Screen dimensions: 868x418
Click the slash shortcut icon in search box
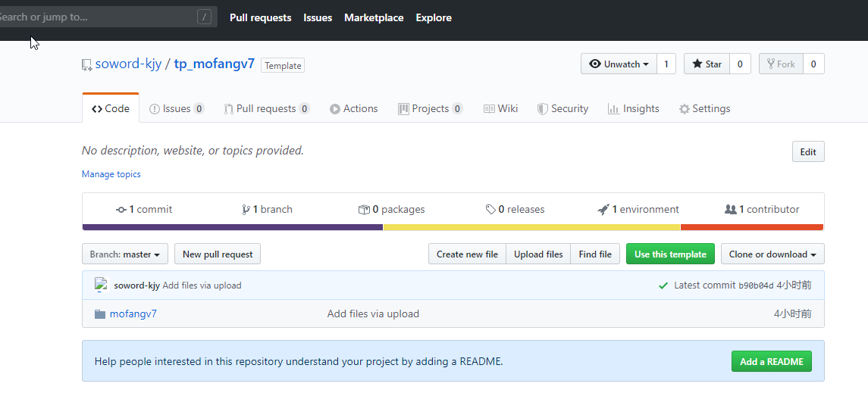[x=204, y=17]
